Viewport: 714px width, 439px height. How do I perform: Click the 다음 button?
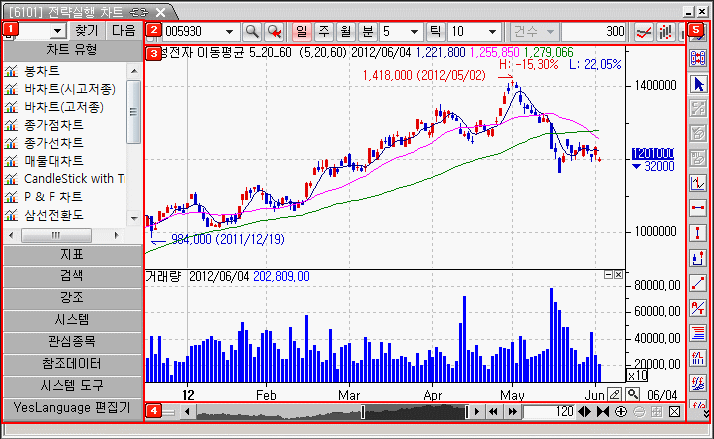point(124,31)
